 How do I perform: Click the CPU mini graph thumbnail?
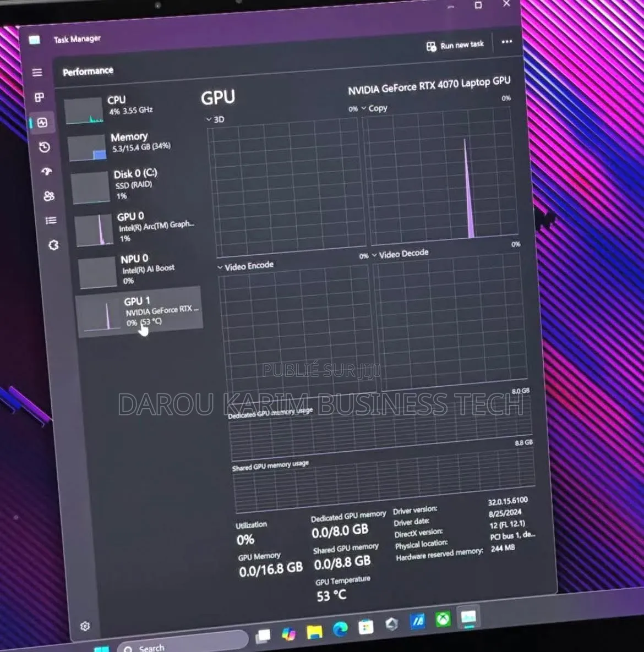(84, 111)
